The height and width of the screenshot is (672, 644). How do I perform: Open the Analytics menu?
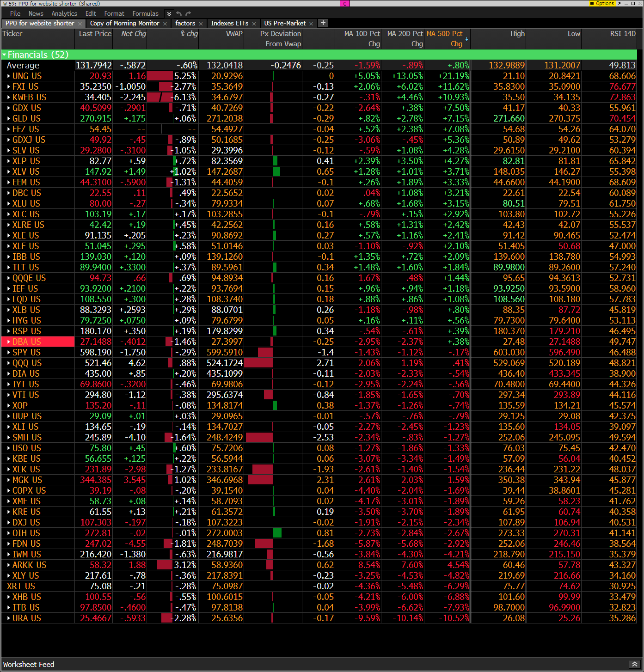click(x=64, y=13)
